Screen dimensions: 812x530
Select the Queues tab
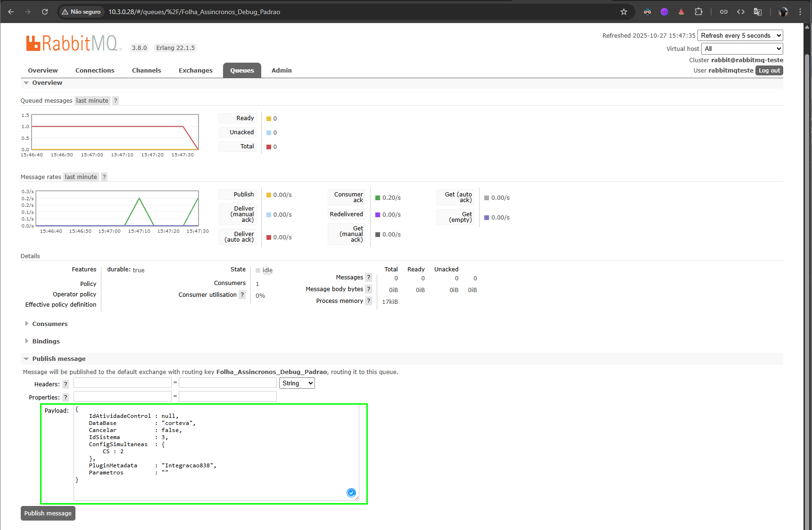tap(242, 70)
